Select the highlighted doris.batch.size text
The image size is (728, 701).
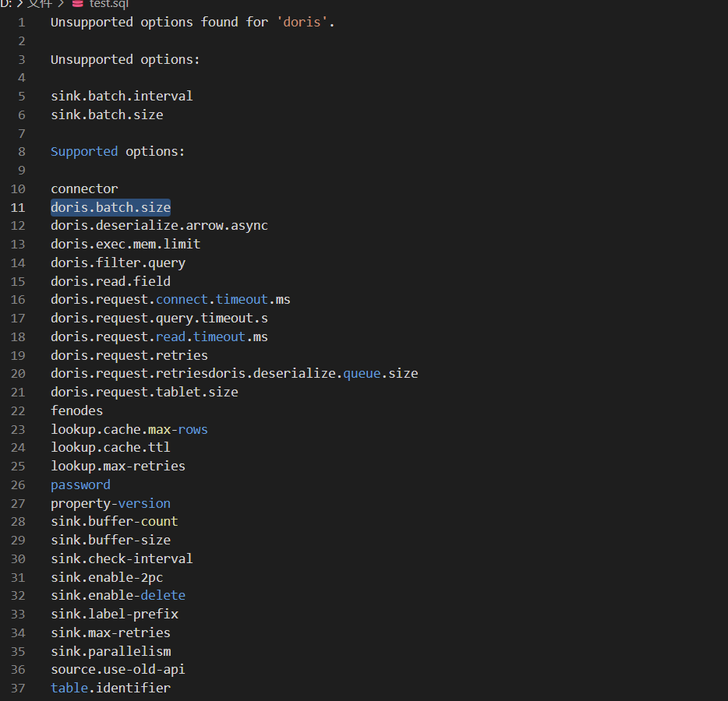coord(110,206)
